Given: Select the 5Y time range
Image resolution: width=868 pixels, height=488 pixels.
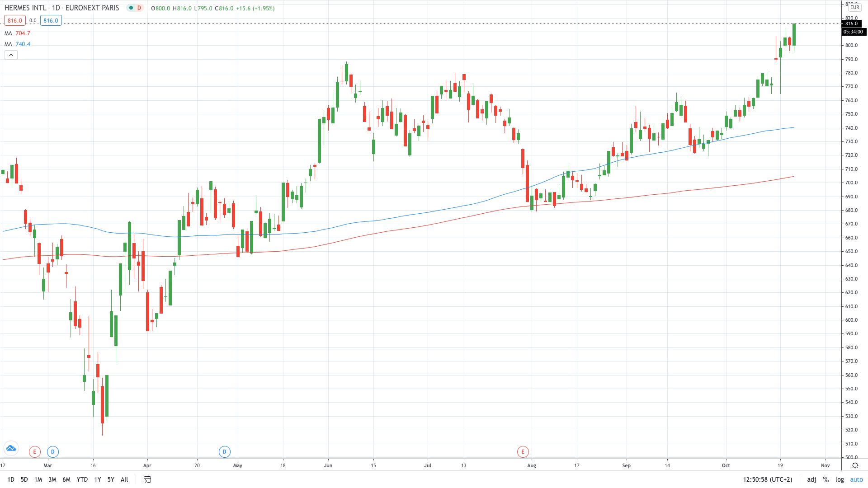Looking at the screenshot, I should (x=111, y=479).
